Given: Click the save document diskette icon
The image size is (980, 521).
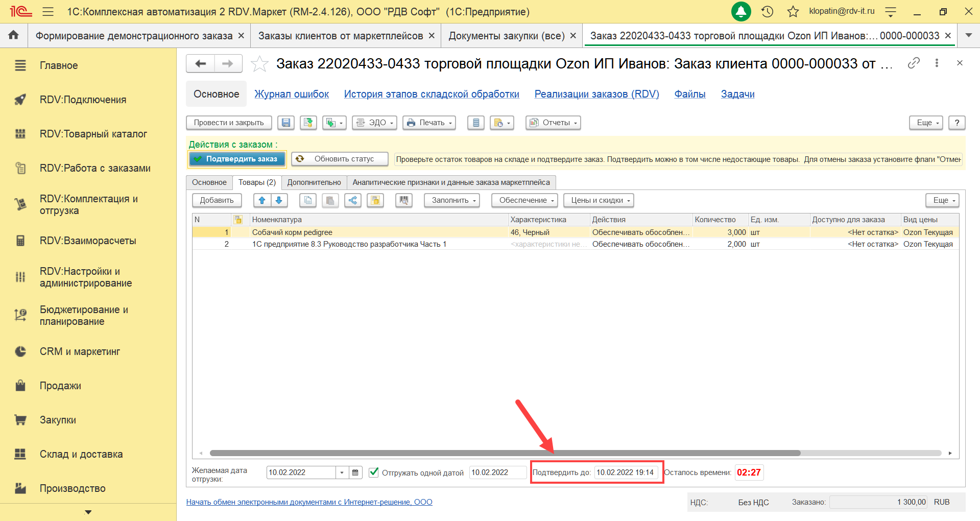Looking at the screenshot, I should coord(286,123).
